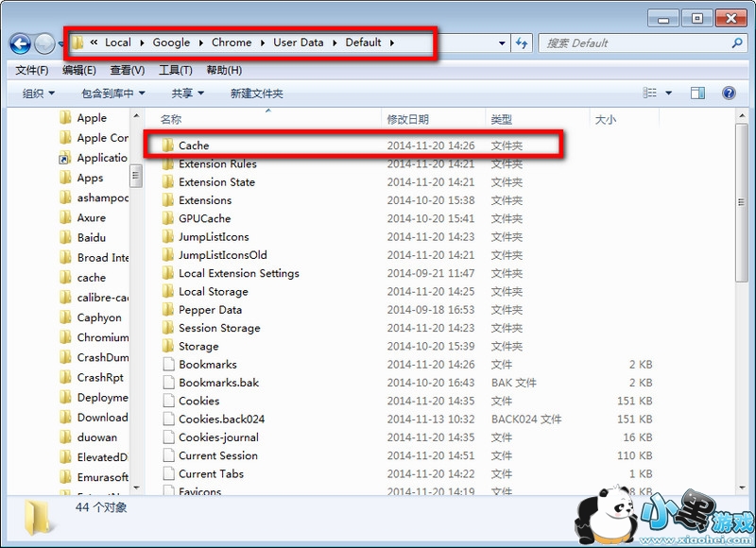Image resolution: width=756 pixels, height=548 pixels.
Task: Click the file list scrollbar thumb
Action: point(742,202)
